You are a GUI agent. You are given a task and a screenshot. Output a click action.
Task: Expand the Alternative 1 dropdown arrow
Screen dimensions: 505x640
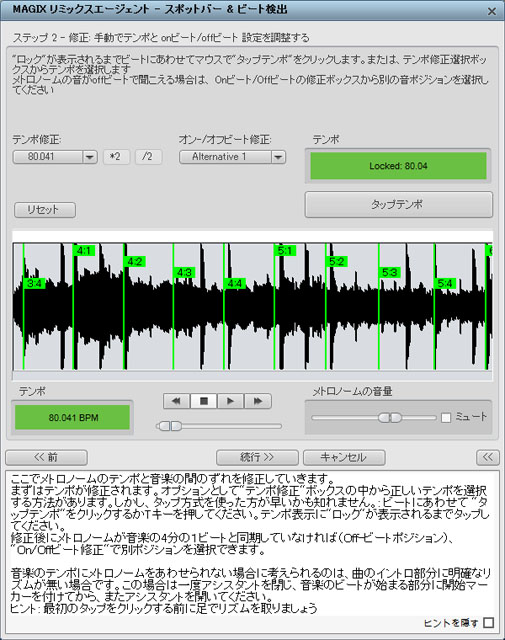coord(278,157)
